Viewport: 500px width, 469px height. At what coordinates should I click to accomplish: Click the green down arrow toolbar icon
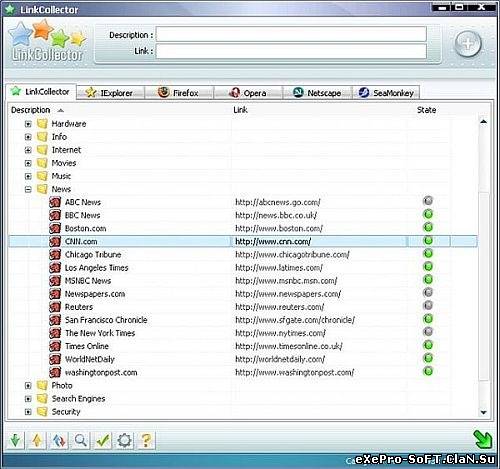(15, 441)
